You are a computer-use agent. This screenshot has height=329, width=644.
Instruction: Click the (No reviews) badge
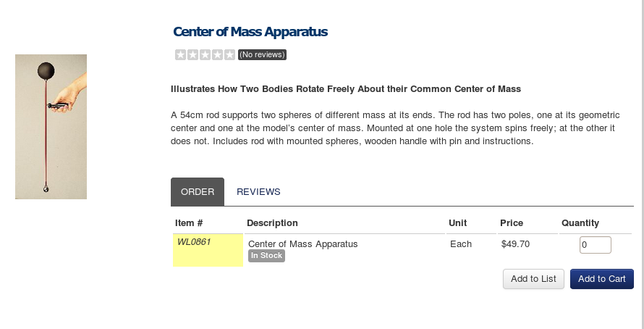262,54
